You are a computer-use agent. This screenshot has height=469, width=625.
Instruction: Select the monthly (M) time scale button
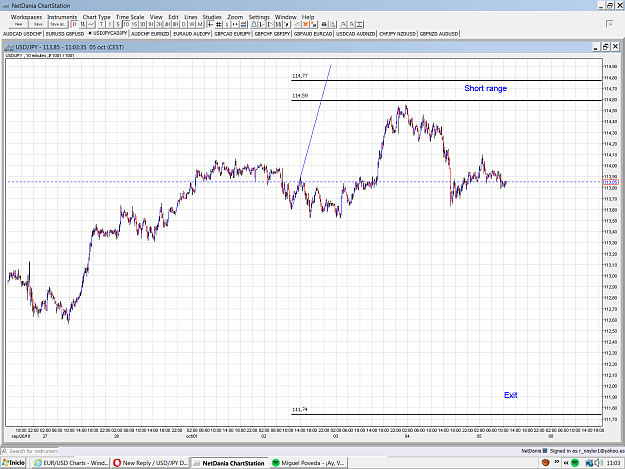click(x=200, y=24)
